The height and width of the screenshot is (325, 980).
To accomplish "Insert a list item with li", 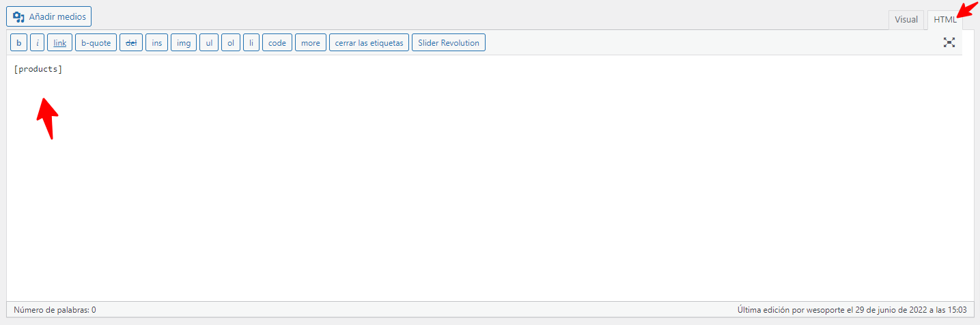I will click(x=251, y=43).
